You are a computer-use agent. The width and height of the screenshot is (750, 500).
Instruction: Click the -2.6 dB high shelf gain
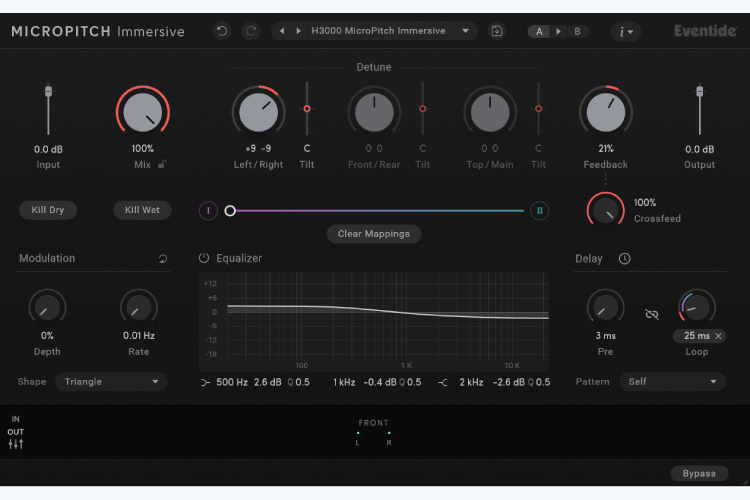point(508,382)
